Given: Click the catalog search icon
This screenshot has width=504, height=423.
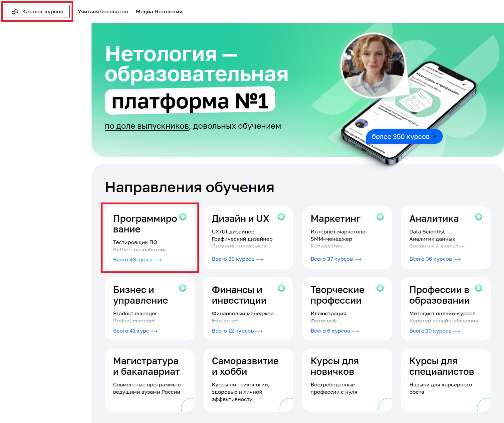Looking at the screenshot, I should tap(15, 12).
